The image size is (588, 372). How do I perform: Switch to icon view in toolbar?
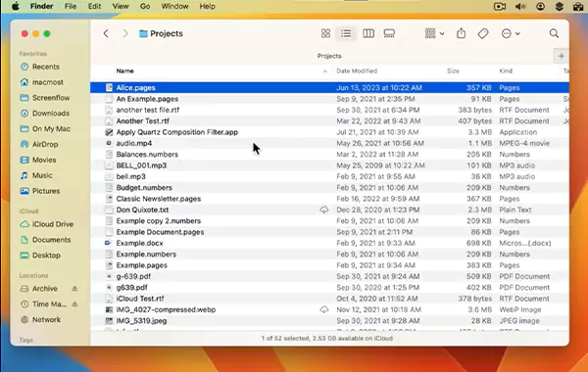(x=325, y=33)
